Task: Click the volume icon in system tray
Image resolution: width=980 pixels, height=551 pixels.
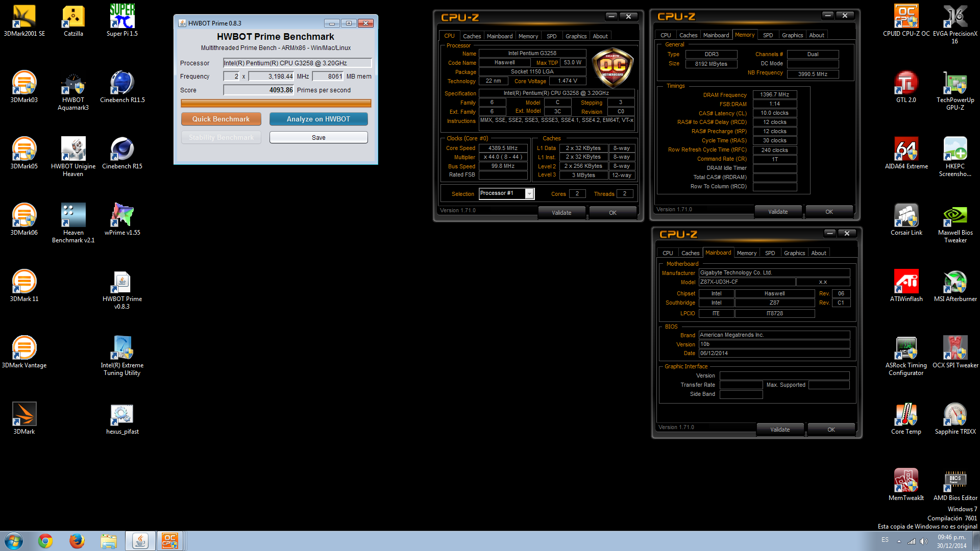Action: tap(923, 541)
